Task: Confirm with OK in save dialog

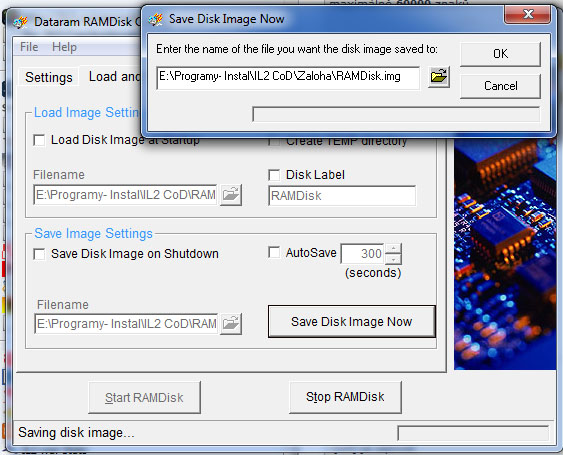Action: click(500, 54)
